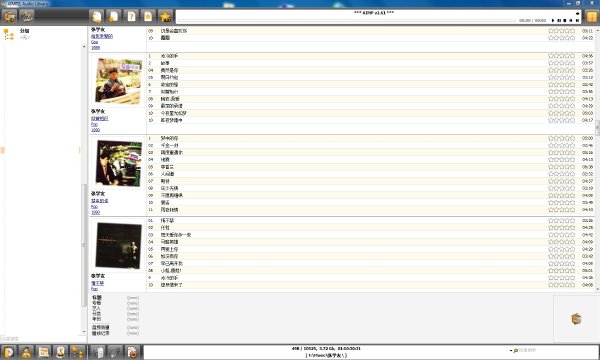
Task: Skip to previous track button
Action: 571,20
